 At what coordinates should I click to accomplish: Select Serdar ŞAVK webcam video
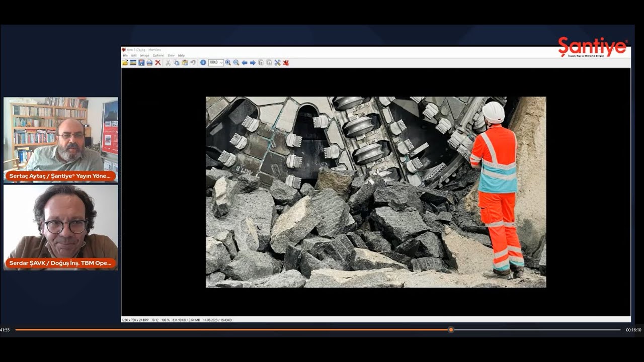coord(61,227)
